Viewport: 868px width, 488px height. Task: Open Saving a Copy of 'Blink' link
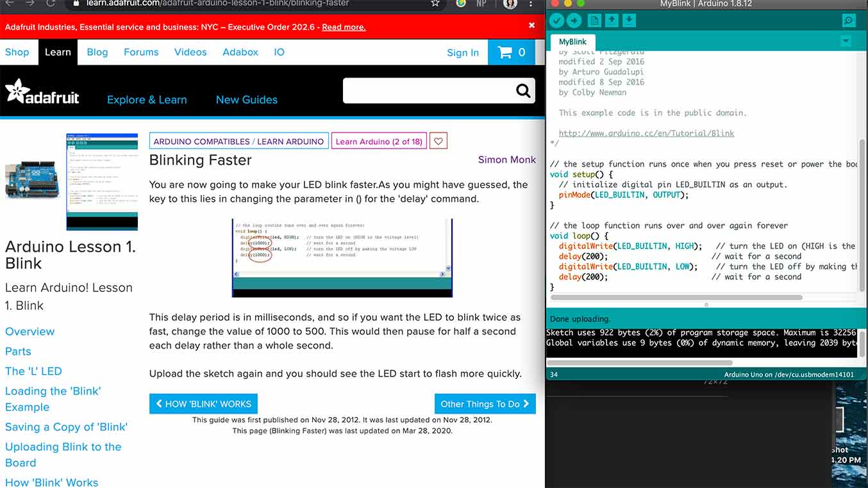[x=66, y=427]
